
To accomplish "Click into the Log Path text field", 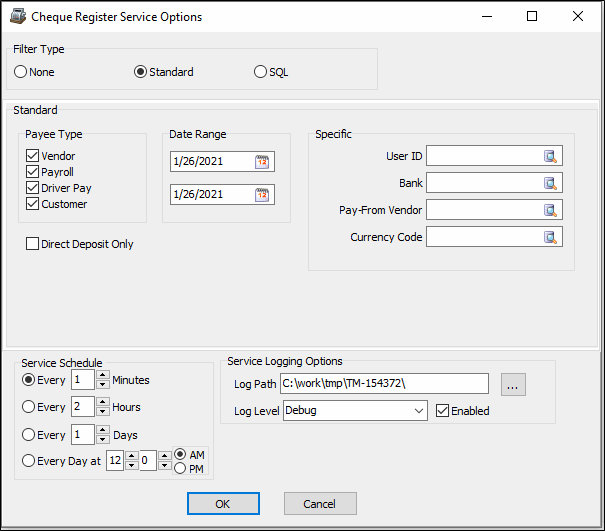I will click(383, 384).
